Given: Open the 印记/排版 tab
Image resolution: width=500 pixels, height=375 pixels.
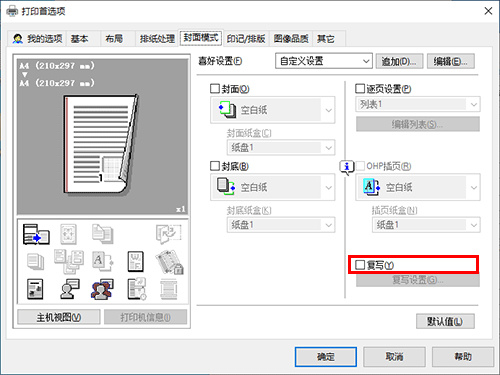Looking at the screenshot, I should point(246,39).
